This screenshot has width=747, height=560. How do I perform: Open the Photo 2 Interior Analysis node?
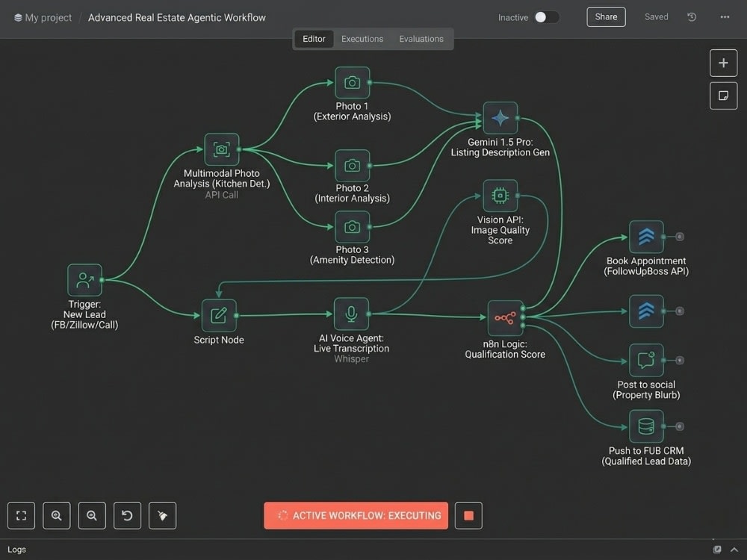pos(352,166)
